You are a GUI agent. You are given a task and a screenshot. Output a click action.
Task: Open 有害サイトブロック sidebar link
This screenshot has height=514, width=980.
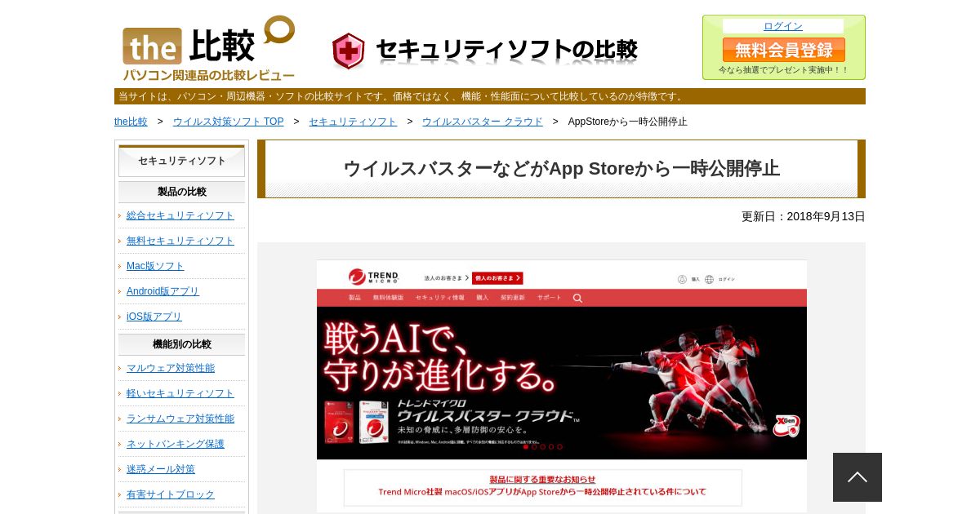tap(171, 494)
